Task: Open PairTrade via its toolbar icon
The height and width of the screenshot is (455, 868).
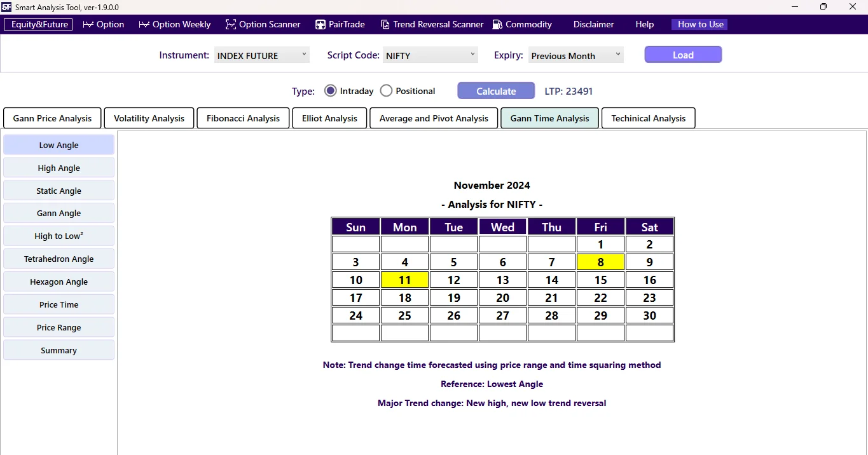Action: click(319, 24)
